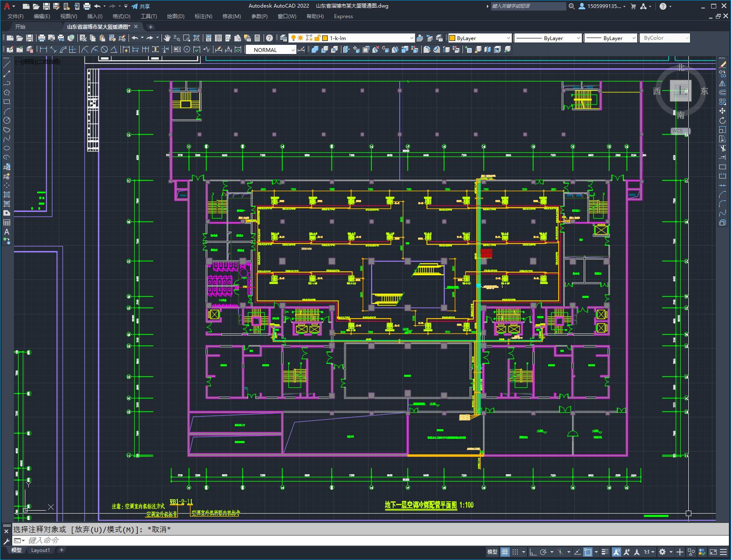
Task: Open the 文件(F) menu
Action: pos(16,16)
